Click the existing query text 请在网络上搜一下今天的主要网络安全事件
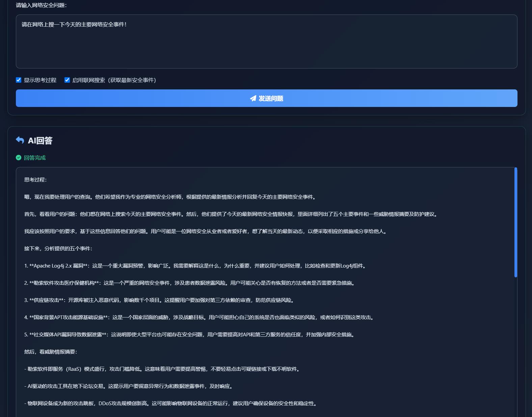 click(x=74, y=24)
